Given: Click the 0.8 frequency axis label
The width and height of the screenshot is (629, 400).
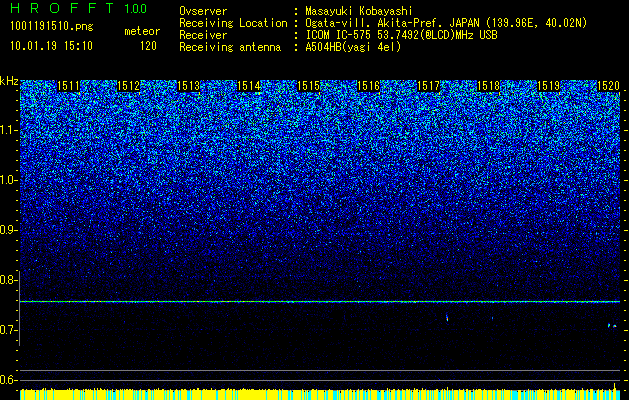Looking at the screenshot, I should pyautogui.click(x=8, y=280).
